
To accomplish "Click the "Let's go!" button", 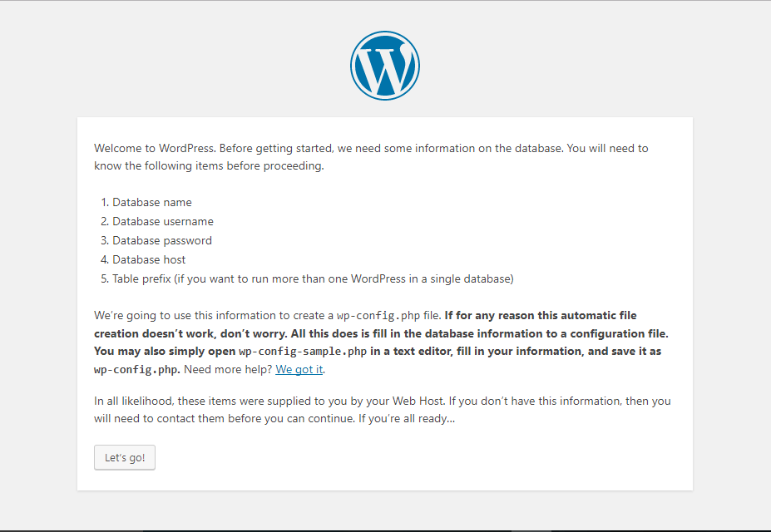I will coord(125,457).
